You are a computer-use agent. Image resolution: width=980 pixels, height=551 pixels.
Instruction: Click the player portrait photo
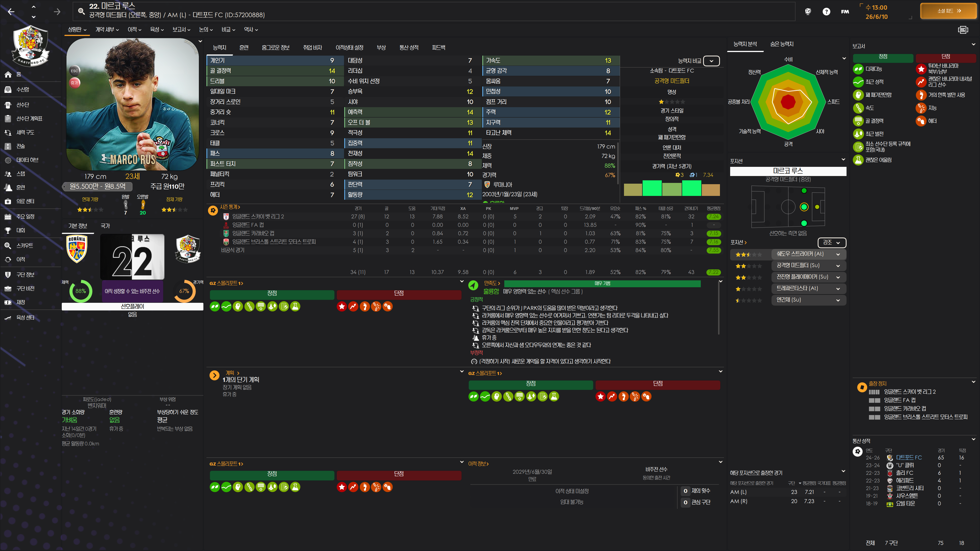(x=132, y=104)
